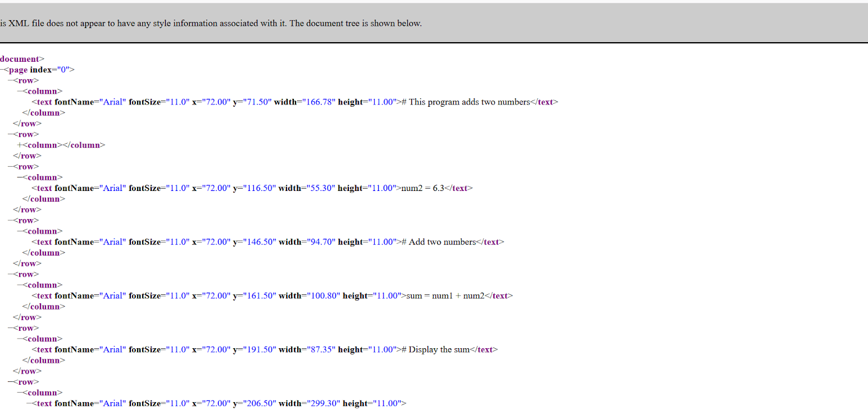This screenshot has height=410, width=868.
Task: Collapse row containing "sum = num1 + num2"
Action: tap(11, 275)
